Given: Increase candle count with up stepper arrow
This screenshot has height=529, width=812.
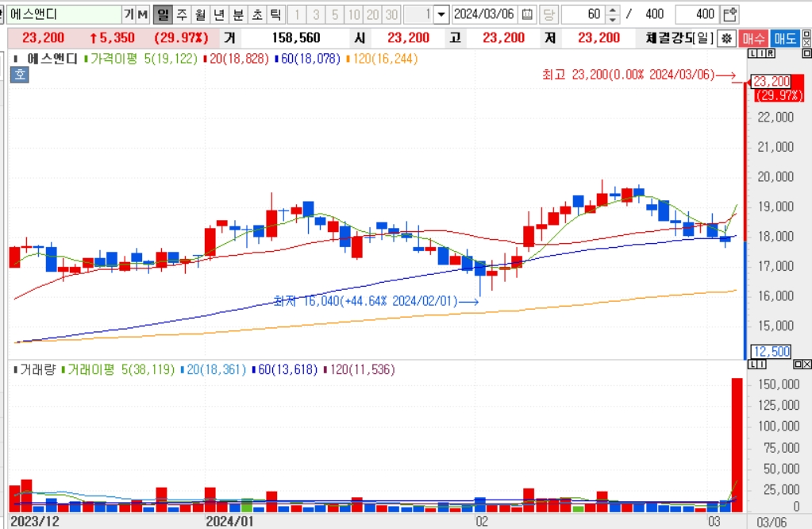Looking at the screenshot, I should coord(613,10).
